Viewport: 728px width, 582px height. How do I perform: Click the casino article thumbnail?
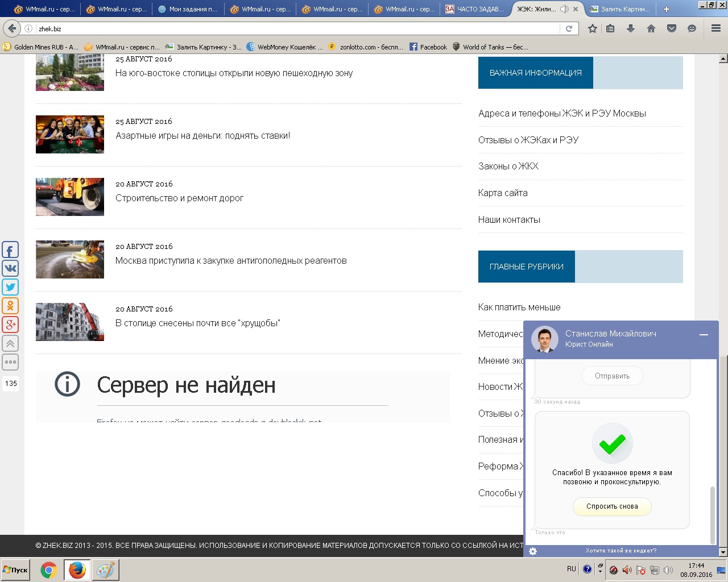[70, 134]
